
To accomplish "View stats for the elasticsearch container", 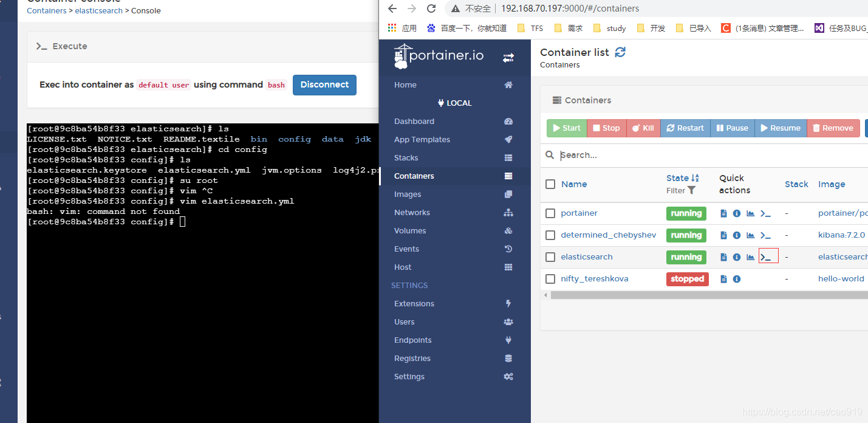I will tap(751, 257).
